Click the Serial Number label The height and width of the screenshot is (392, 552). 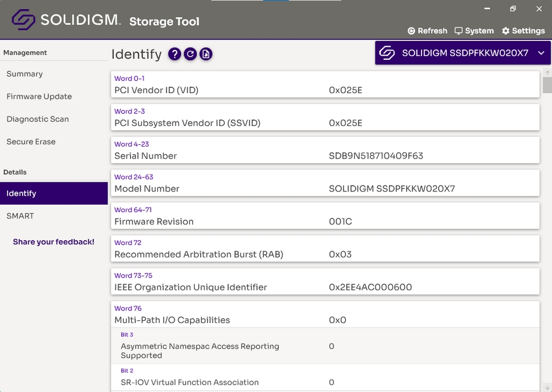click(145, 156)
